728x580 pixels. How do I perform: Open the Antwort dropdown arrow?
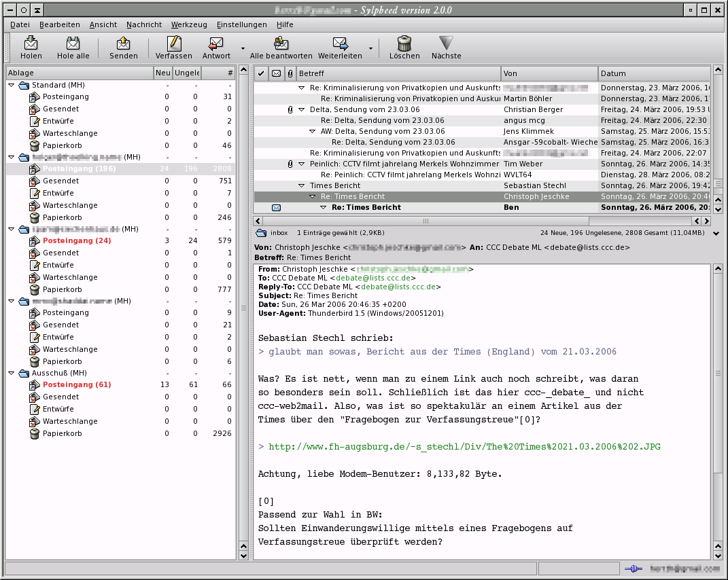point(243,48)
